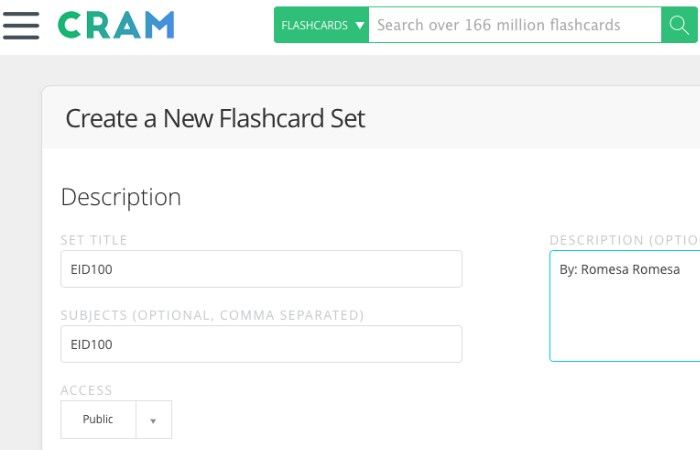Click the 'Description' section heading
This screenshot has height=450, width=700.
click(x=121, y=197)
